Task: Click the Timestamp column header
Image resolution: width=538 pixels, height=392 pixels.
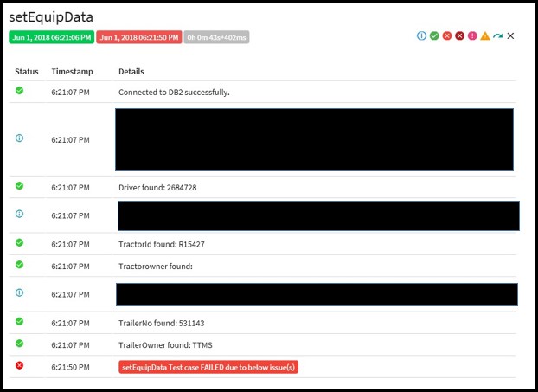Action: (x=72, y=72)
